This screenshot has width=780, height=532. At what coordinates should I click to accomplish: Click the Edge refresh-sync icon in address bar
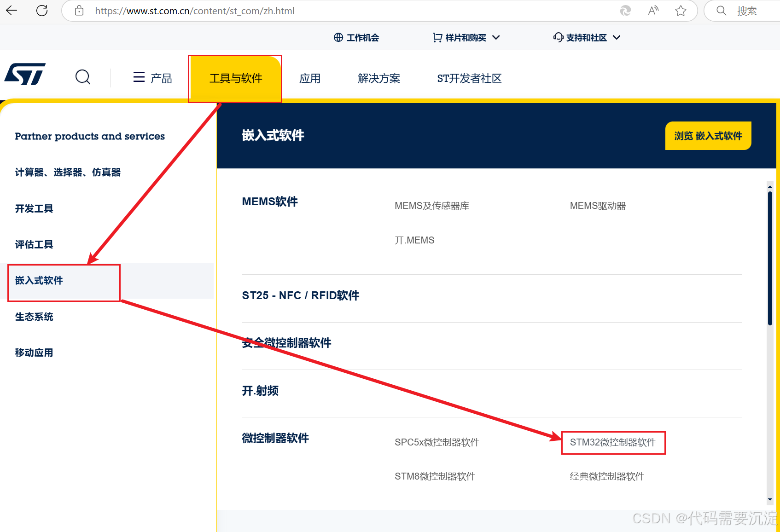[x=625, y=11]
